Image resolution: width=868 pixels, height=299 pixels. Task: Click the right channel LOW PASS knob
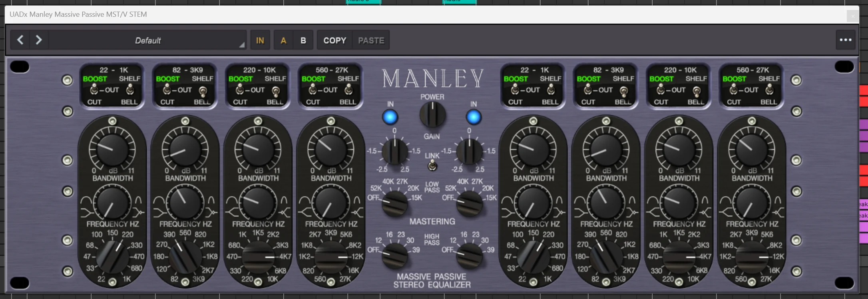469,203
